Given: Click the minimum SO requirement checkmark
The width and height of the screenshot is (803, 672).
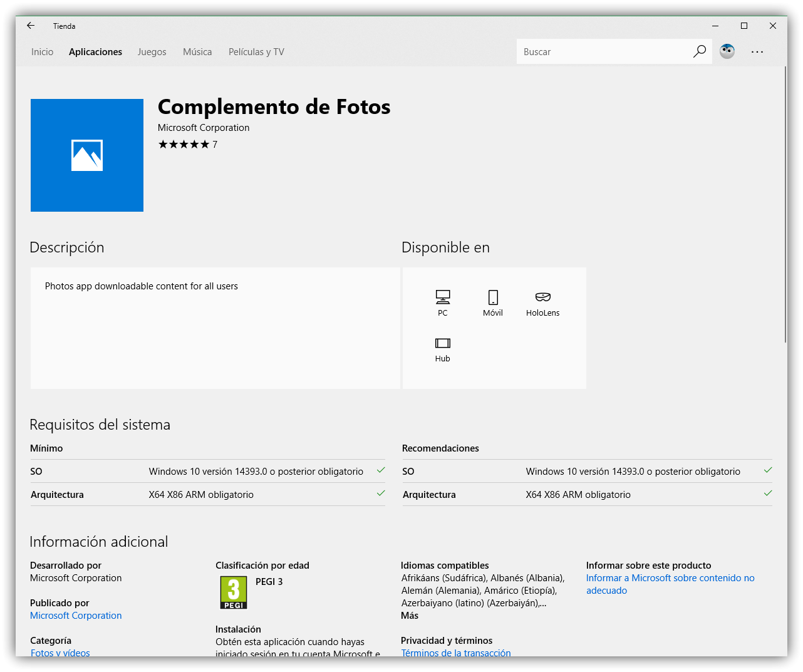Looking at the screenshot, I should tap(381, 470).
